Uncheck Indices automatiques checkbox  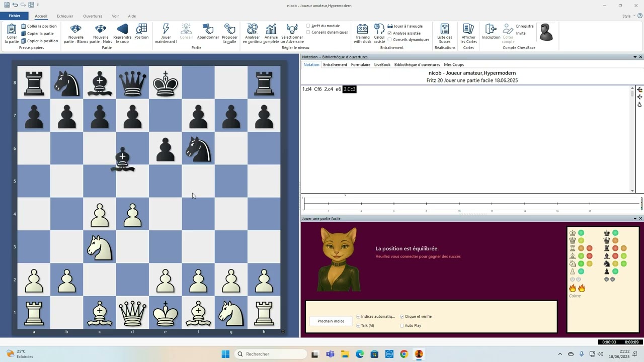tap(358, 317)
